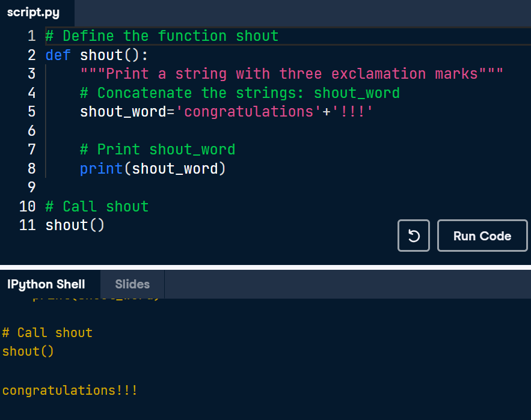Click the '# Call shout' comment in editor
Image resolution: width=531 pixels, height=420 pixels.
click(x=97, y=207)
